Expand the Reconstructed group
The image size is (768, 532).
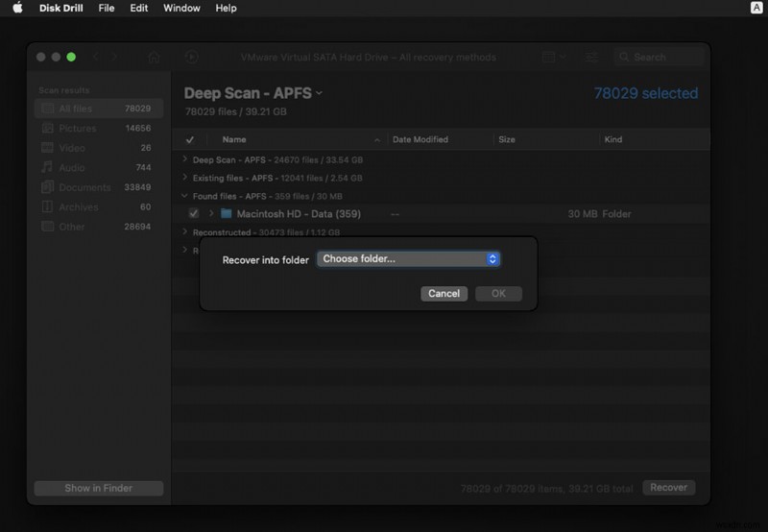click(184, 231)
